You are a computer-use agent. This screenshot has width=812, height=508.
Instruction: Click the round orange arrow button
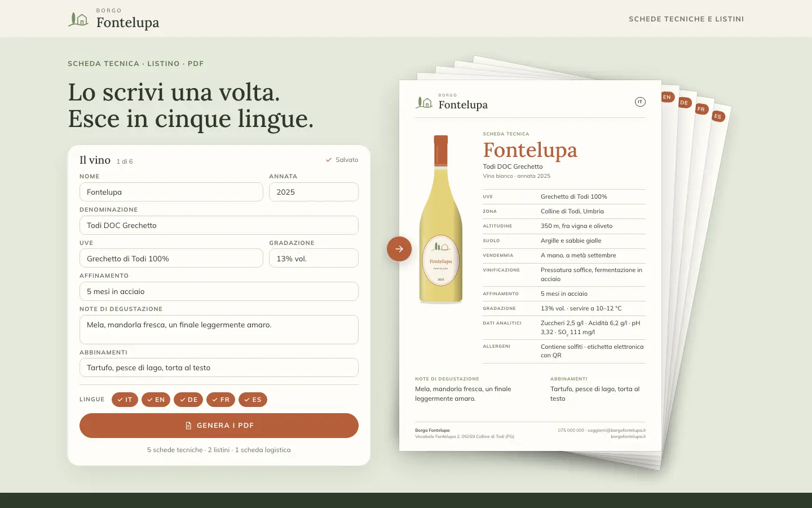[399, 249]
